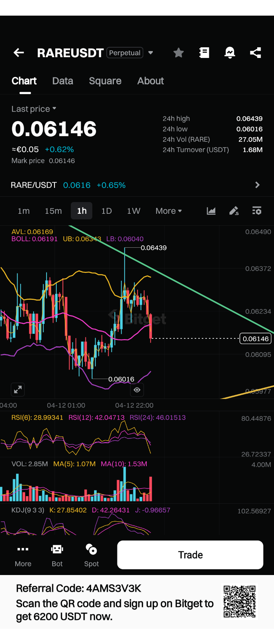Open the trading guide document icon
Image resolution: width=274 pixels, height=644 pixels.
pos(204,53)
